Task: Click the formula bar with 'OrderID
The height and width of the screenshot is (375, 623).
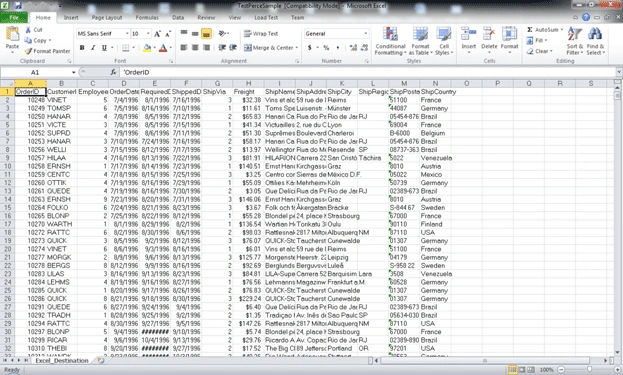Action: click(368, 72)
